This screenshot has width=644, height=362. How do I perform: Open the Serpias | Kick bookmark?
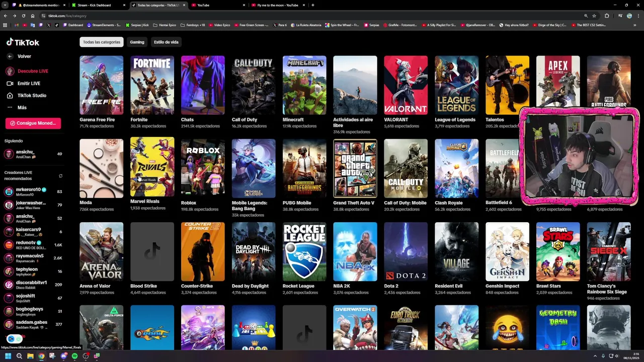point(137,25)
